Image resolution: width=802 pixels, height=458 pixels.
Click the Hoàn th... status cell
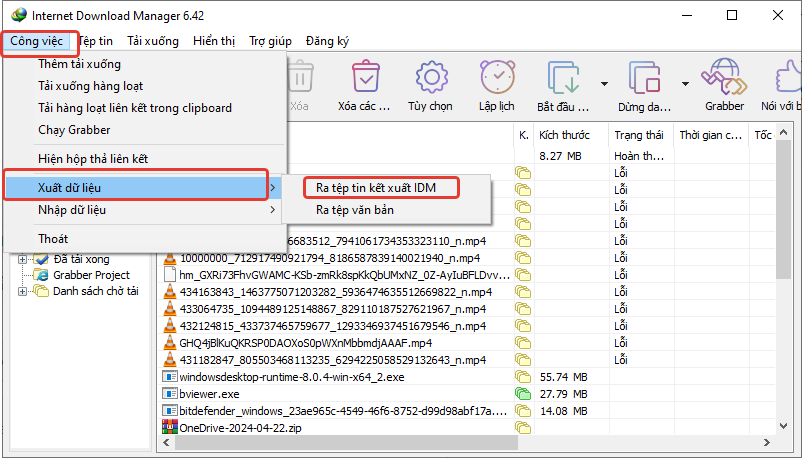pos(639,156)
